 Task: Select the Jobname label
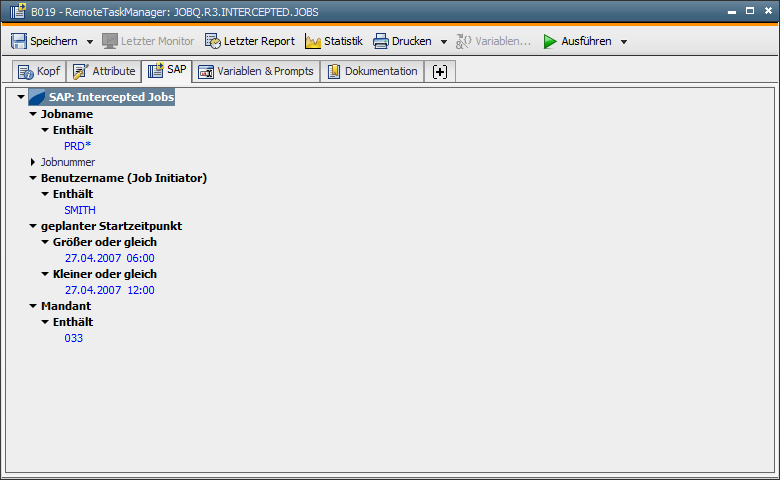click(67, 114)
